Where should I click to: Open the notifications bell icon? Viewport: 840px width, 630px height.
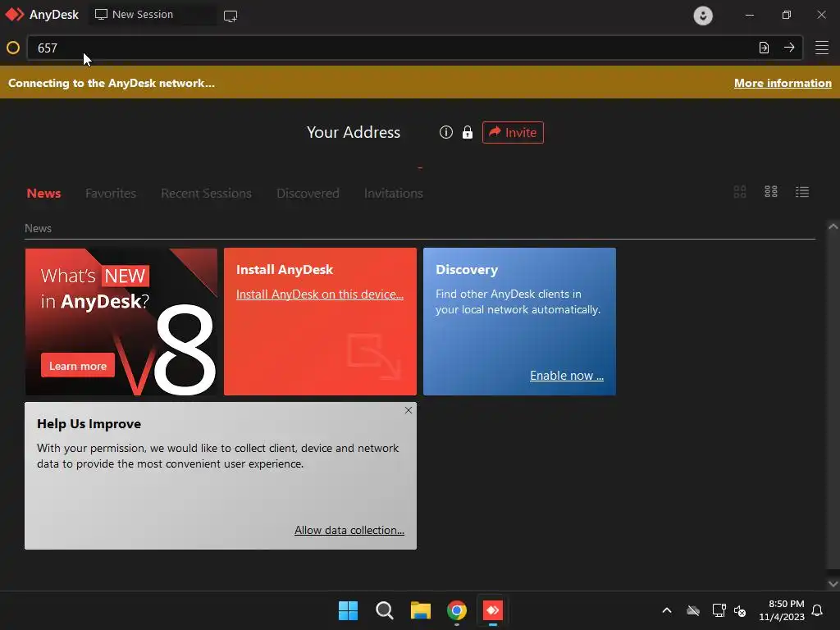pyautogui.click(x=818, y=610)
